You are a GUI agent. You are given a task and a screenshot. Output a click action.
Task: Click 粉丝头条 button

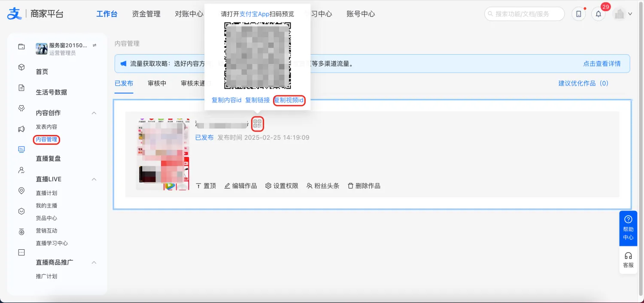323,186
